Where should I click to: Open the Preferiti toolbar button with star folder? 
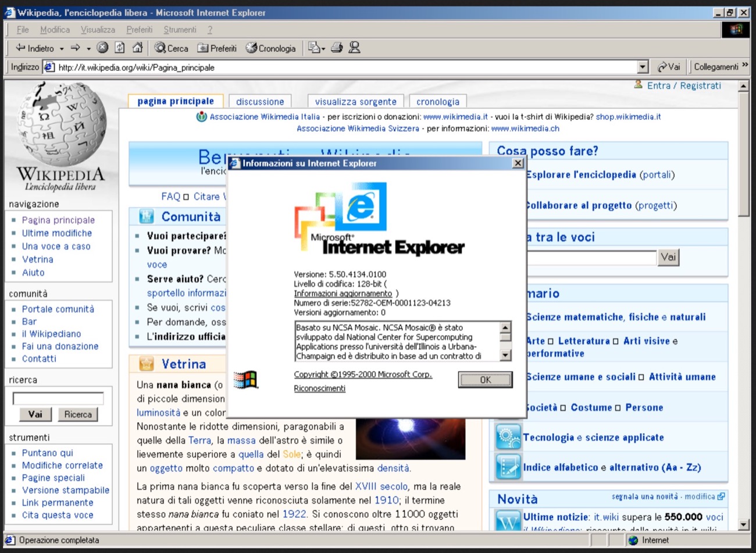tap(217, 48)
